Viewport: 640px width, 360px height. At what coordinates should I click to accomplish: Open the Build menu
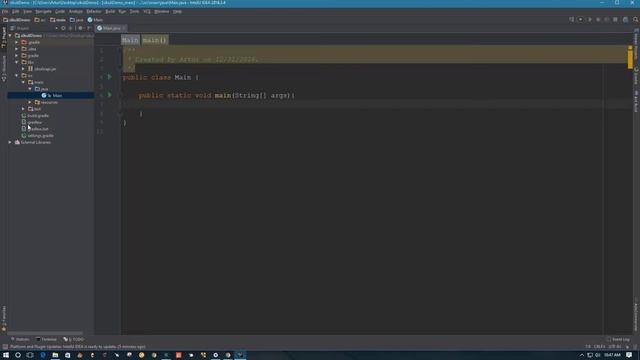pos(110,11)
